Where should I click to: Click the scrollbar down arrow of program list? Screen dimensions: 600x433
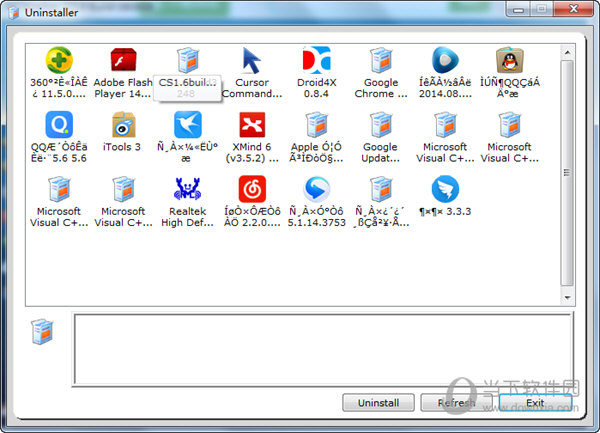567,297
